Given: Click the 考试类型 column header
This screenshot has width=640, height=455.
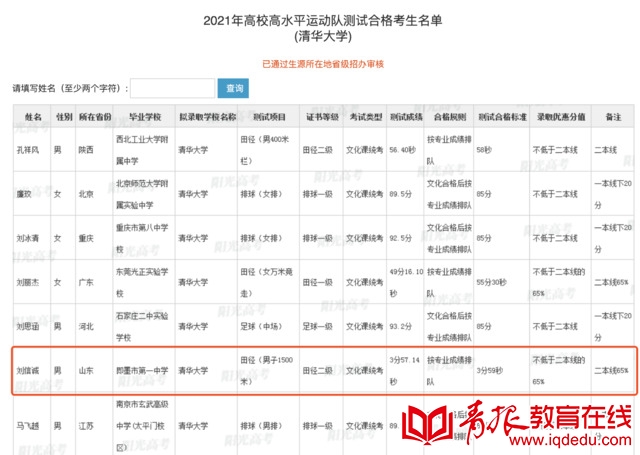Looking at the screenshot, I should tap(365, 117).
